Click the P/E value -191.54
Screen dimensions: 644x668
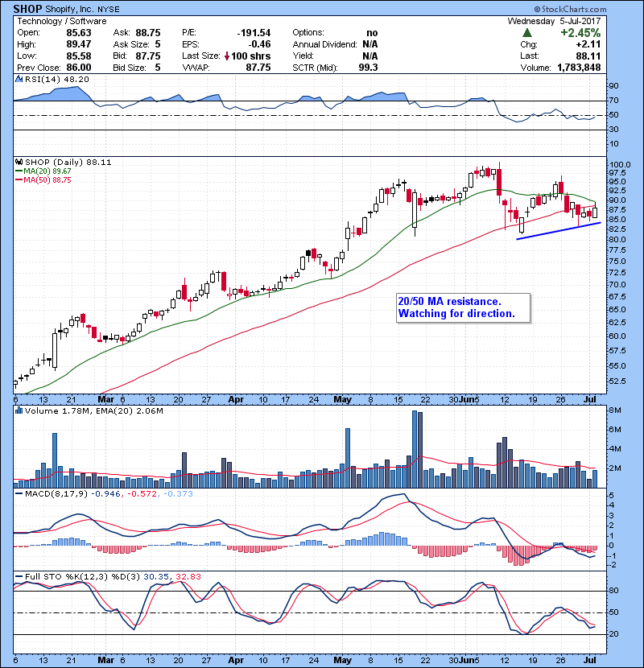point(254,33)
